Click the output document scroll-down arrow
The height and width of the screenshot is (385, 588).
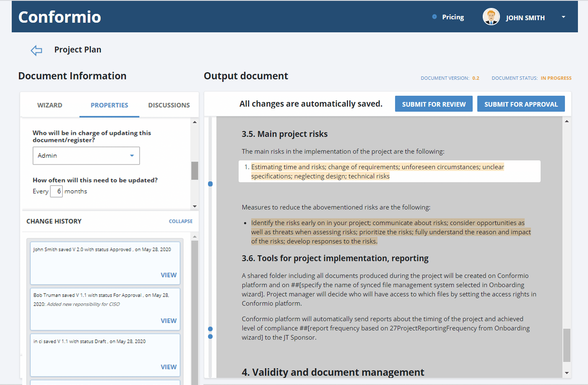(567, 373)
